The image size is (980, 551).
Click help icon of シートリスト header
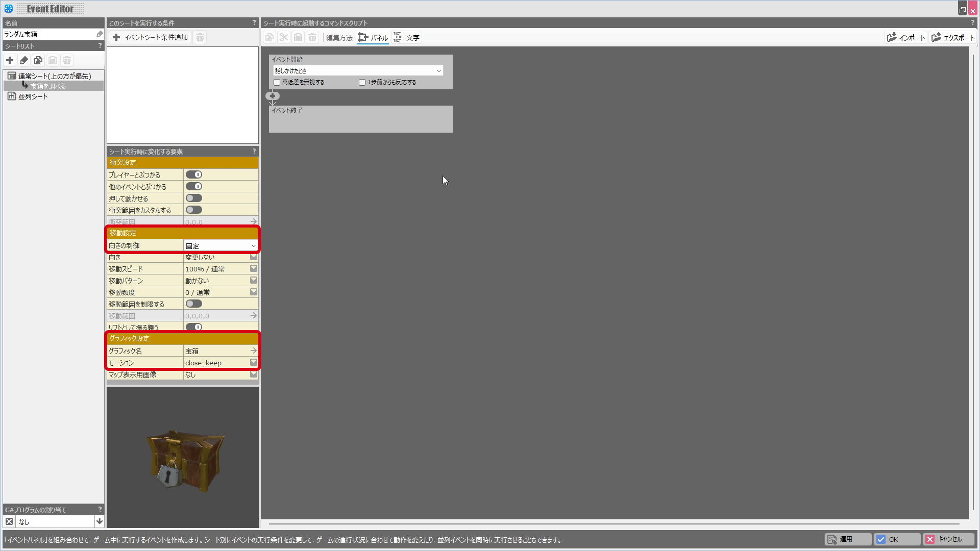(x=100, y=46)
